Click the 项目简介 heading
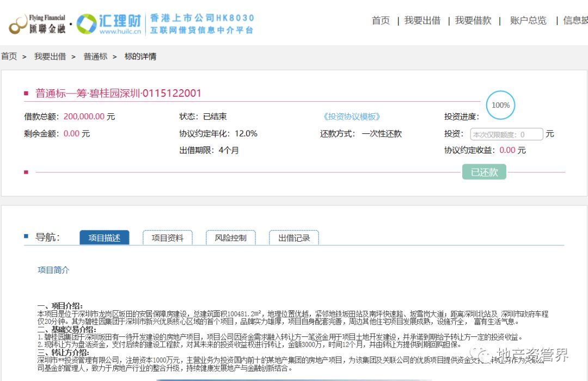The height and width of the screenshot is (381, 588). point(53,270)
